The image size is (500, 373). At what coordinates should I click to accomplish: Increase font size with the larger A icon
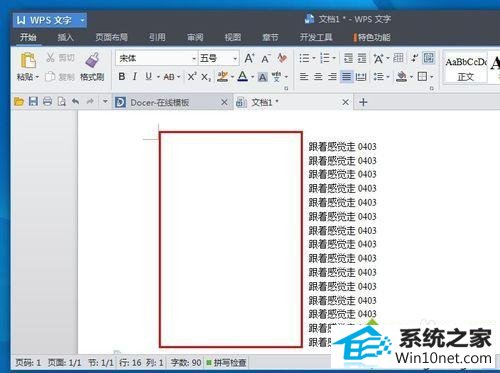(249, 58)
